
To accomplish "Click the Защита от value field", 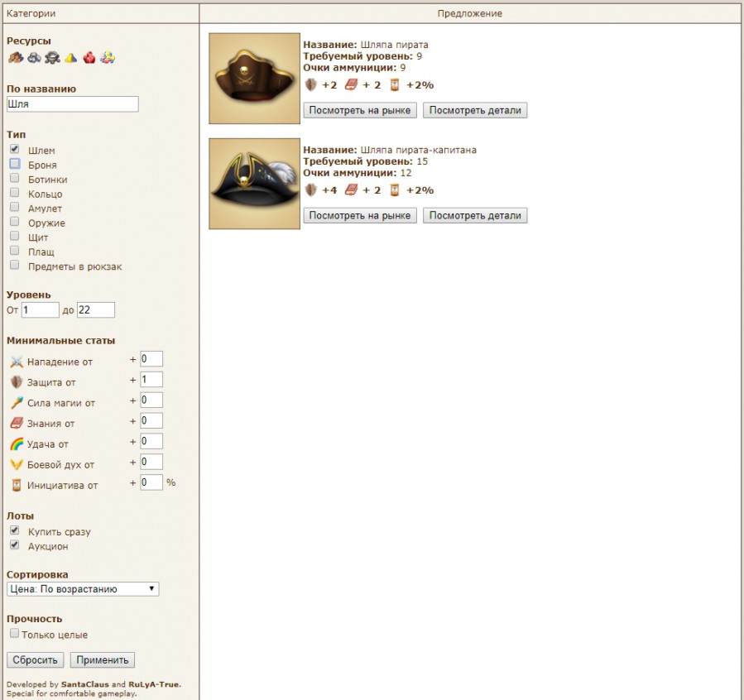I will tap(151, 380).
